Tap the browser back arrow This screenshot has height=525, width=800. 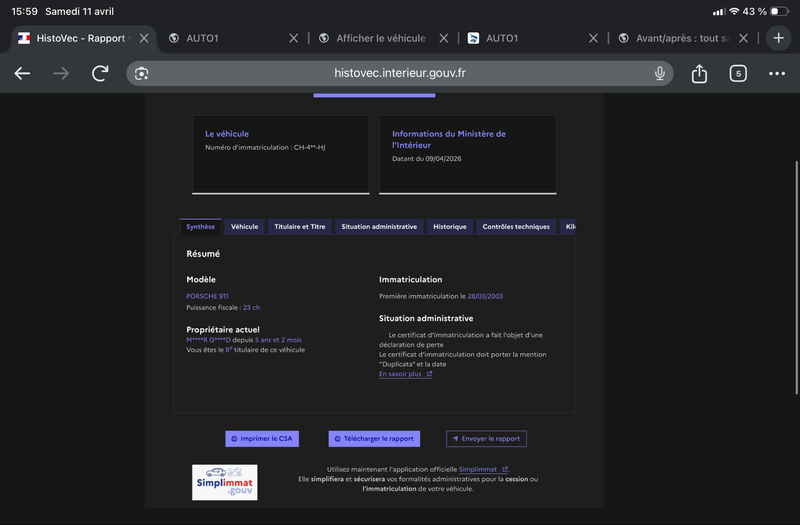coord(22,73)
